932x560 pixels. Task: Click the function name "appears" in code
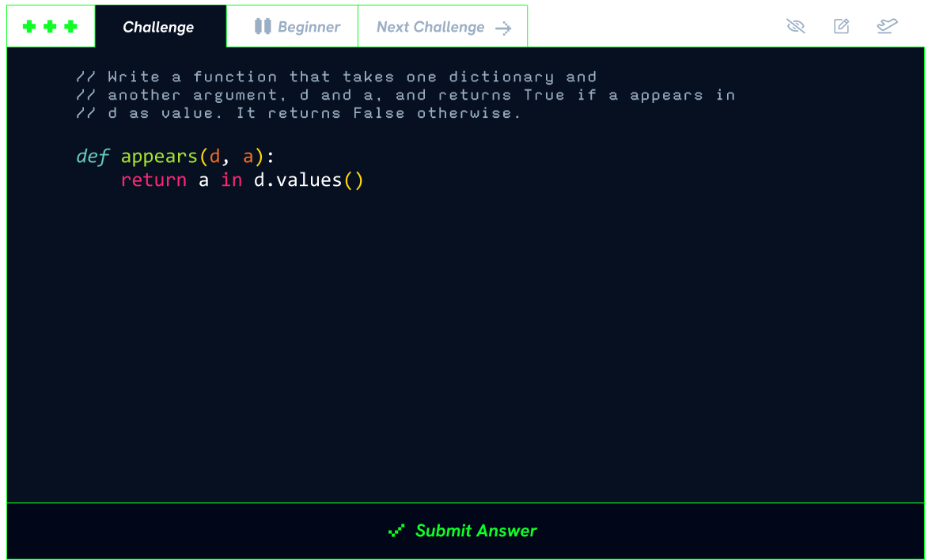pos(158,157)
